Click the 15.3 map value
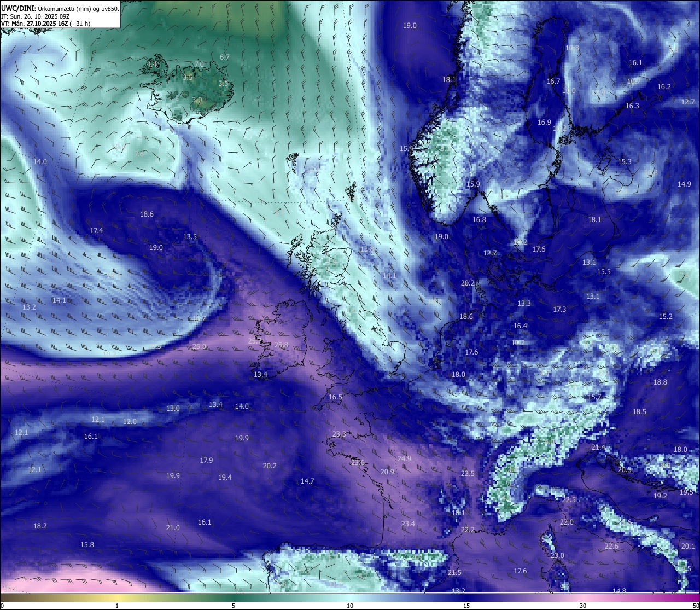700x610 pixels. pos(625,161)
